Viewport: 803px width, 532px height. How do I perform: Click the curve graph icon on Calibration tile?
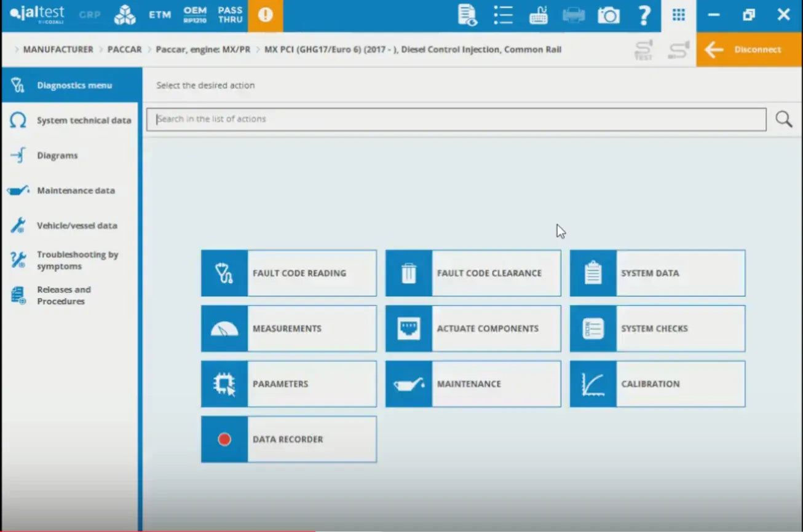point(593,384)
